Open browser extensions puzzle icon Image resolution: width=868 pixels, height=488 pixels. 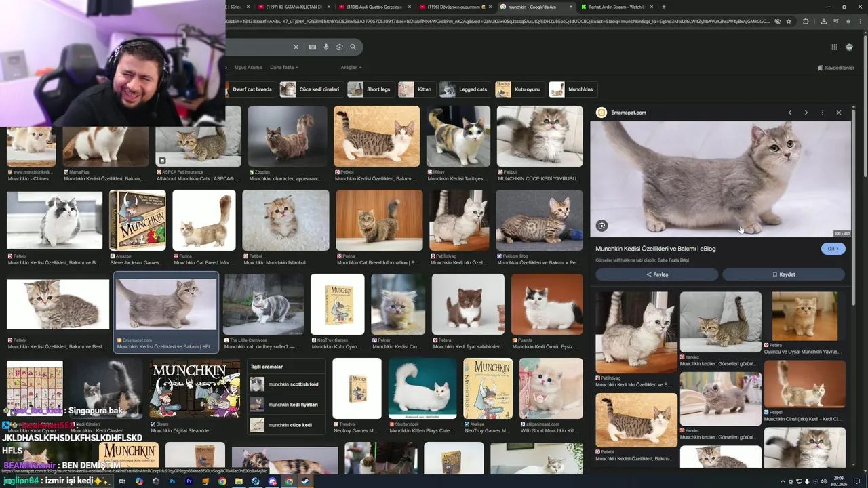pyautogui.click(x=806, y=21)
